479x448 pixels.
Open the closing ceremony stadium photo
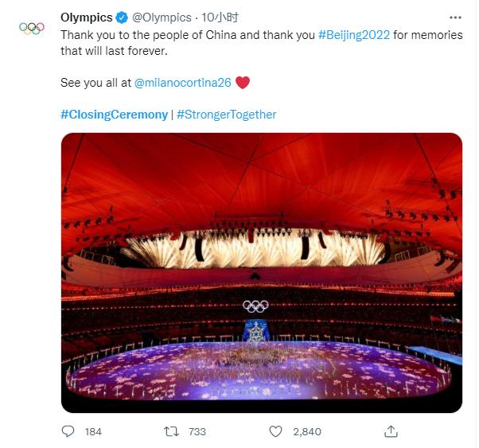tap(261, 272)
